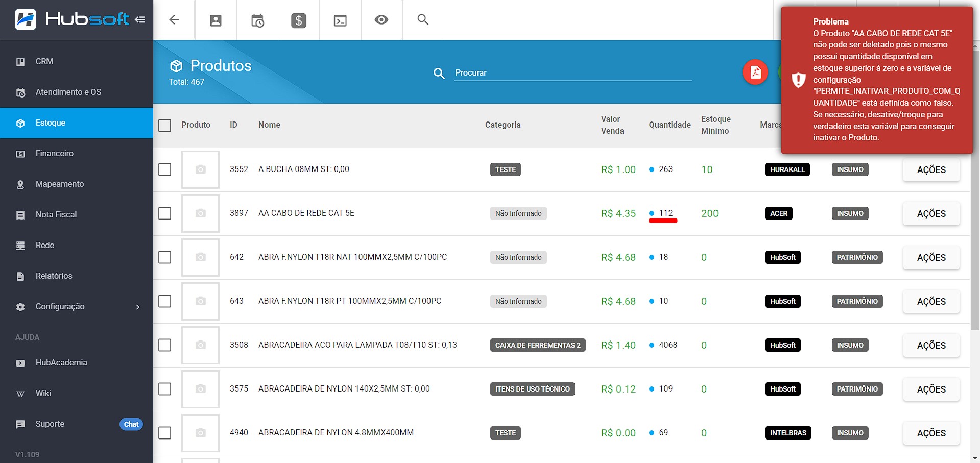Image resolution: width=980 pixels, height=463 pixels.
Task: Open the dollar sign finance toolbar icon
Action: click(299, 20)
